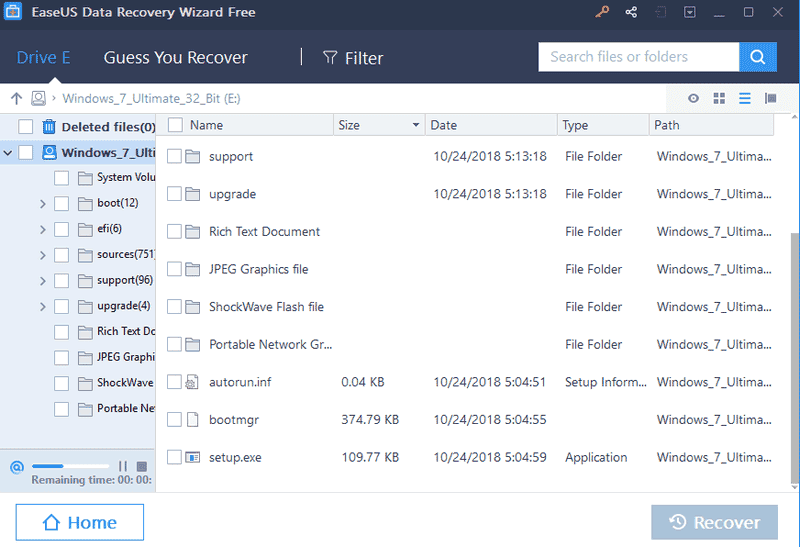Image resolution: width=800 pixels, height=547 pixels.
Task: Click the scan progress bar
Action: click(70, 466)
